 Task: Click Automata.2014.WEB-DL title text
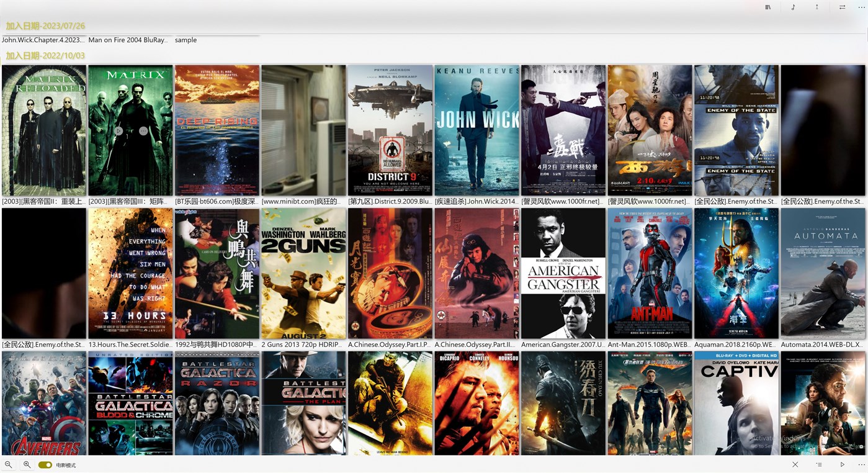point(823,345)
